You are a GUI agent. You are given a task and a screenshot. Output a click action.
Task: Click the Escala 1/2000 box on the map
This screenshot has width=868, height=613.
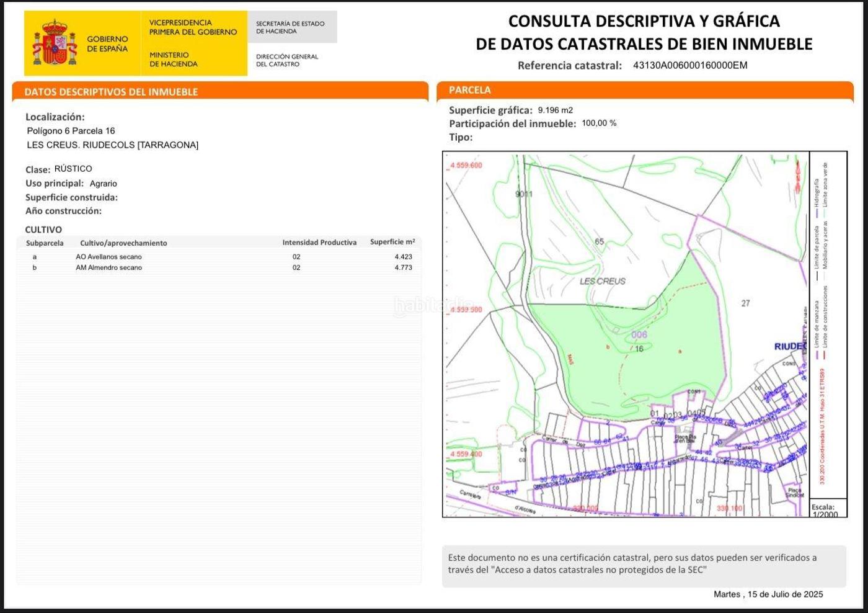tap(825, 510)
